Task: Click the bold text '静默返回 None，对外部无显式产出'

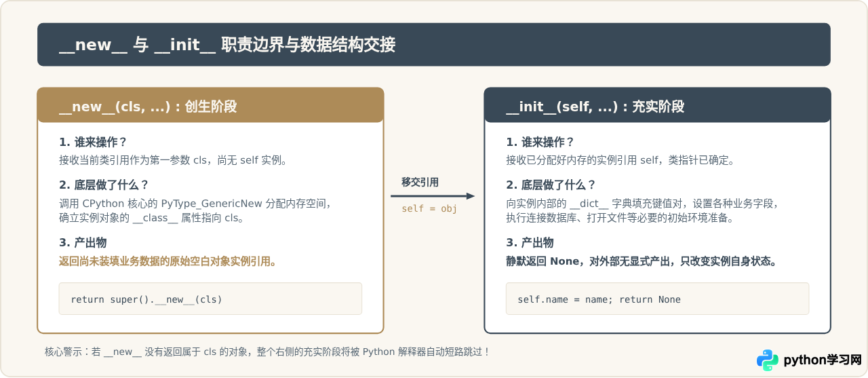Action: coord(642,261)
